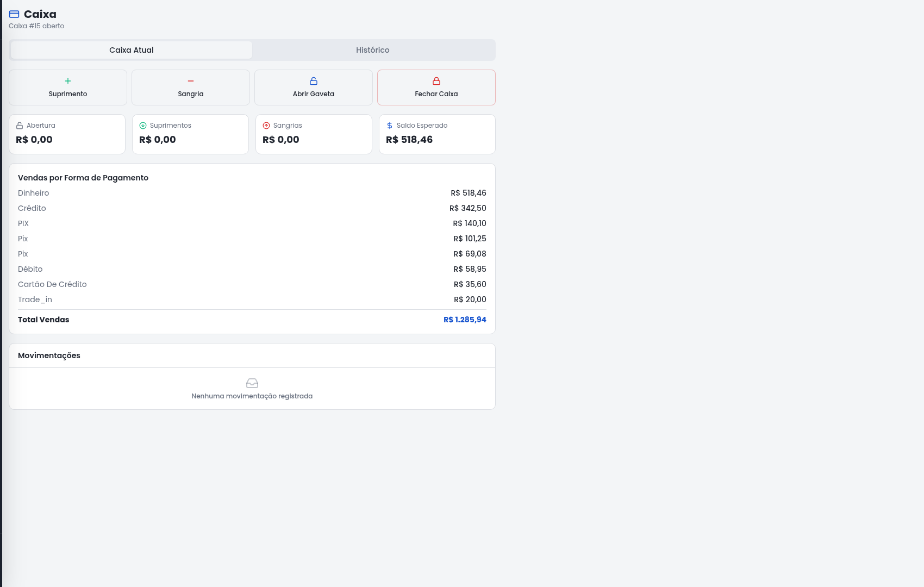Click the amount R$ 35,60

point(470,284)
